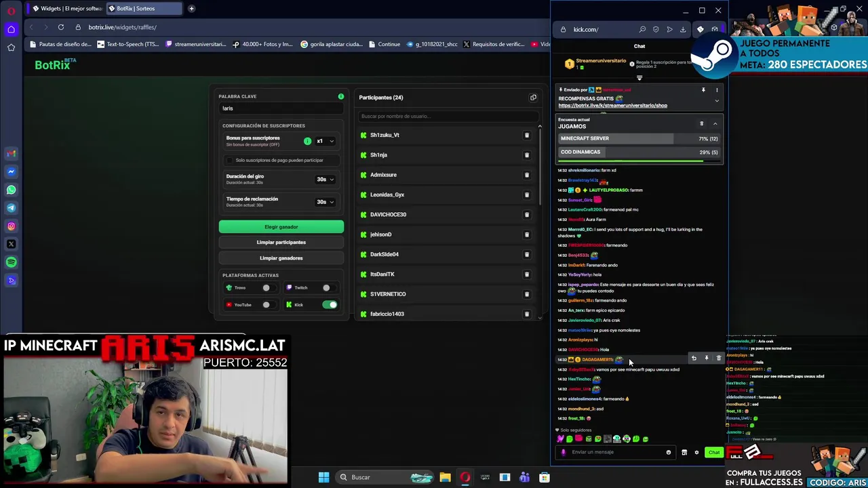Click info icon next to subscriber bonus
Image resolution: width=868 pixels, height=488 pixels.
click(307, 141)
